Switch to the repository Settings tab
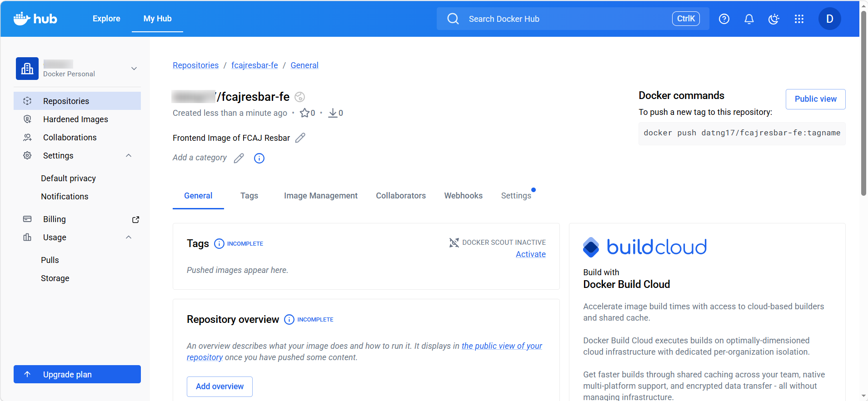Viewport: 868px width, 401px height. coord(516,196)
